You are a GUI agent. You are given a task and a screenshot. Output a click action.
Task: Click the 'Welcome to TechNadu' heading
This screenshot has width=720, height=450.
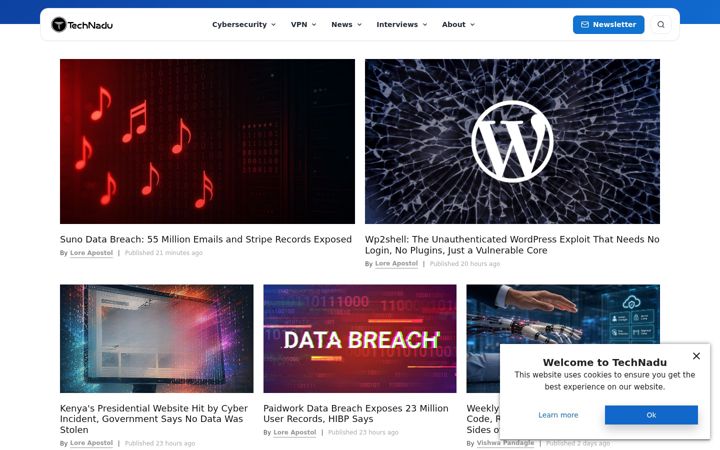click(605, 362)
